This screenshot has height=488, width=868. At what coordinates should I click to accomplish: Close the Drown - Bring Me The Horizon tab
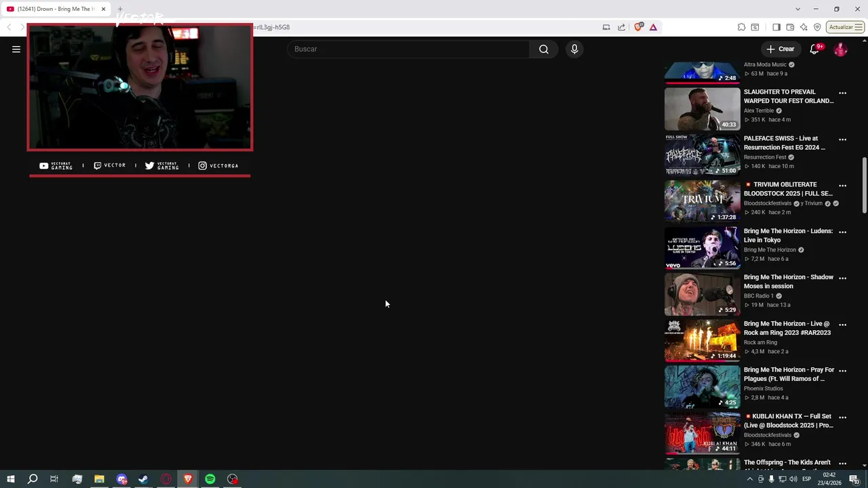coord(103,9)
